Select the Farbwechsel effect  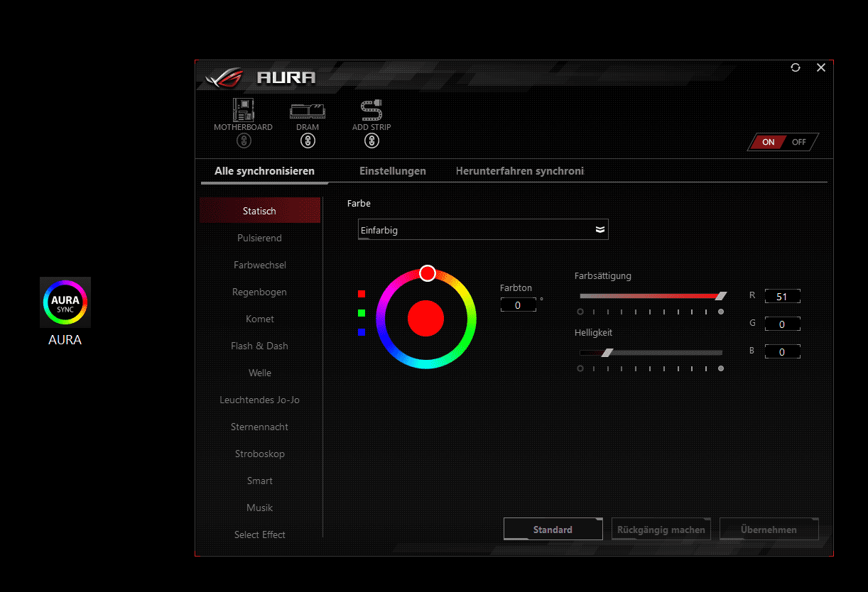(260, 265)
